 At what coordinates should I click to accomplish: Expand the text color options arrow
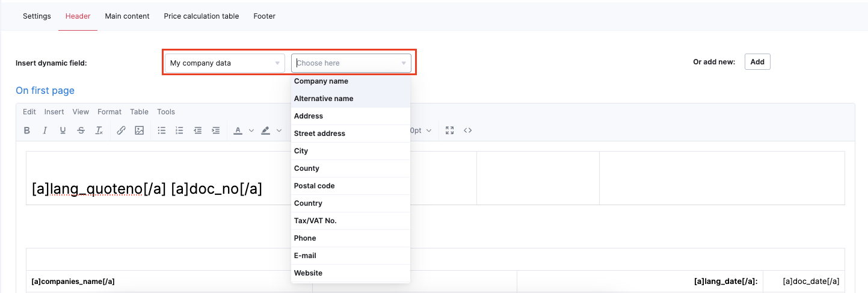tap(251, 131)
